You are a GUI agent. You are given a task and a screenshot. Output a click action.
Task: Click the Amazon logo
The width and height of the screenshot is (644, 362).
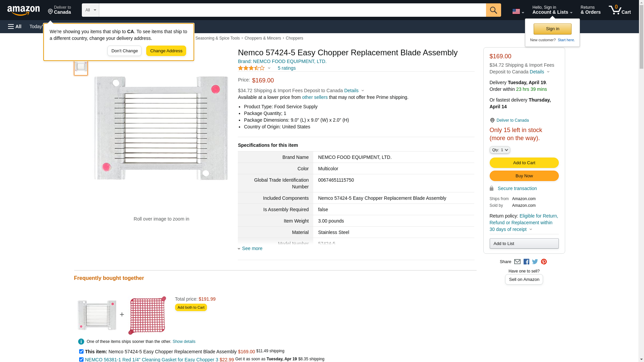point(23,10)
